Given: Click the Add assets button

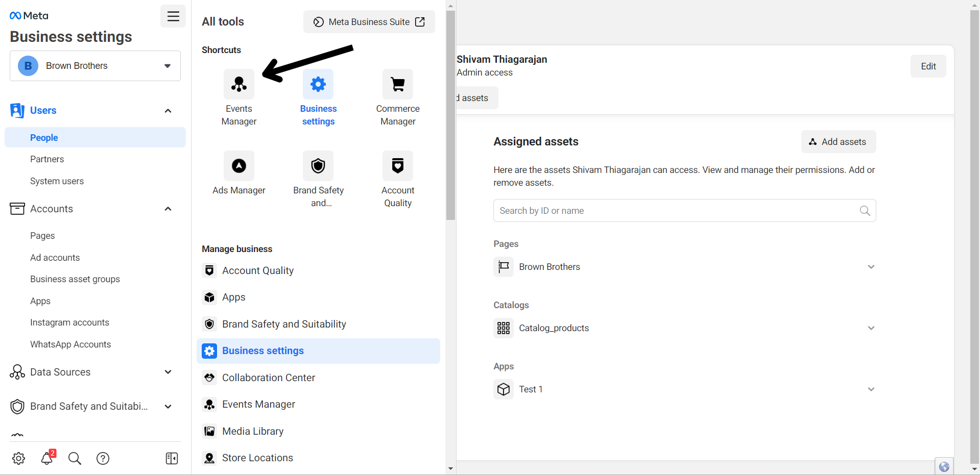Looking at the screenshot, I should click(x=838, y=142).
